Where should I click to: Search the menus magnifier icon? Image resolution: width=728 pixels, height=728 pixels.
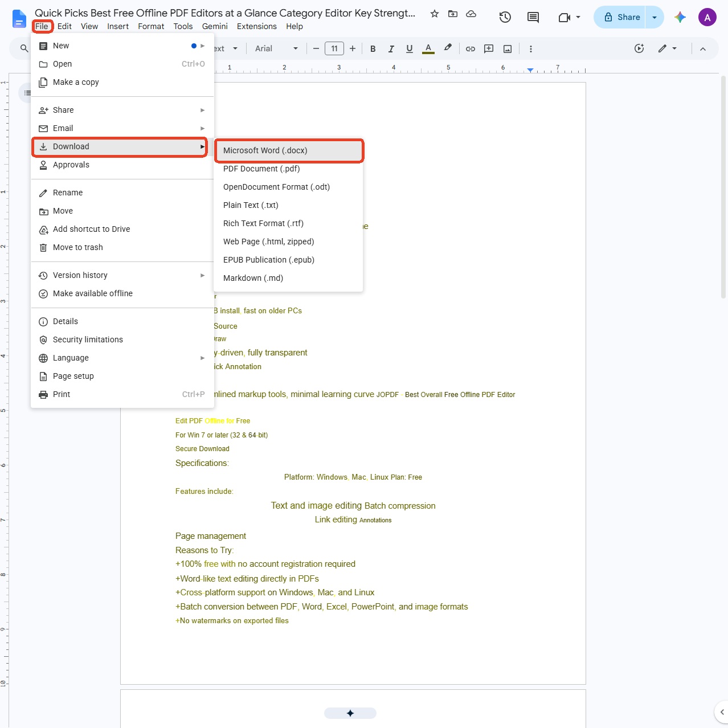point(24,49)
